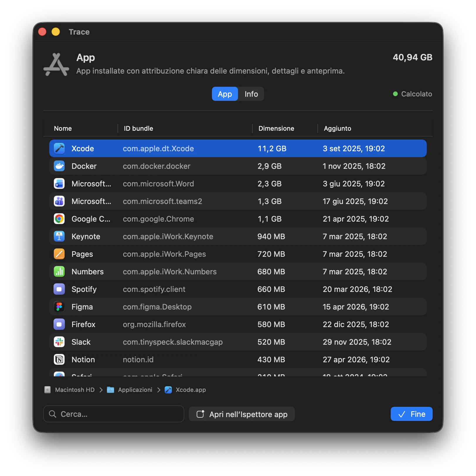This screenshot has height=476, width=476.
Task: Click the magnifying glass search icon
Action: point(53,414)
